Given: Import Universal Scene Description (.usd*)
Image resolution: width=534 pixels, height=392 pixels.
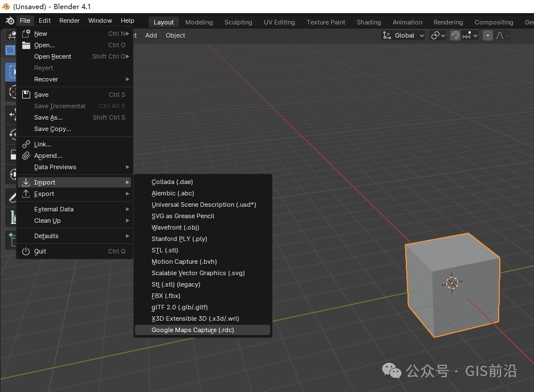Looking at the screenshot, I should 203,205.
